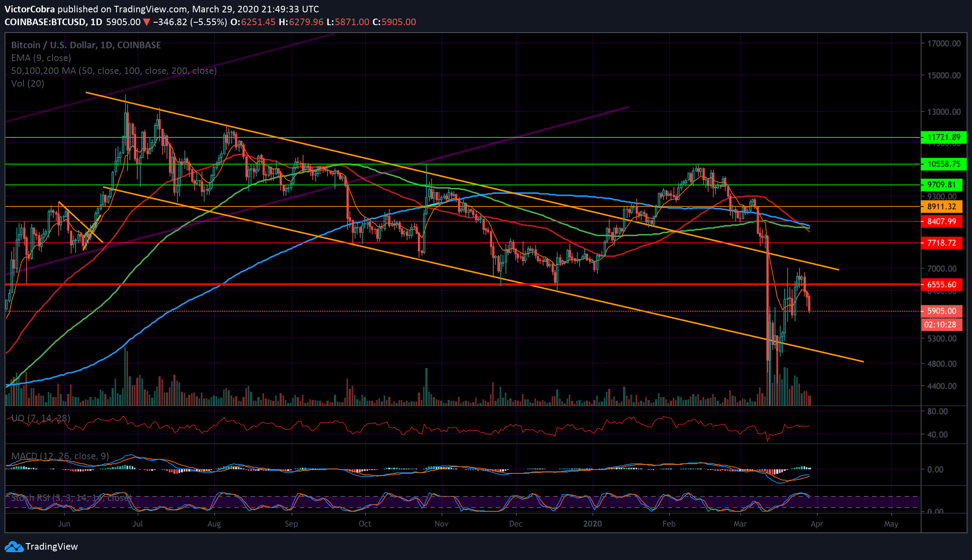This screenshot has width=972, height=560.
Task: Click the 15000.00 price axis label
Action: 944,76
